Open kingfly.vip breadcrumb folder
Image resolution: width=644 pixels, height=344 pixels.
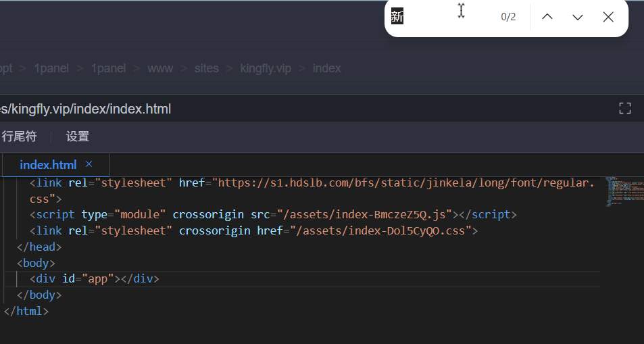pyautogui.click(x=266, y=68)
